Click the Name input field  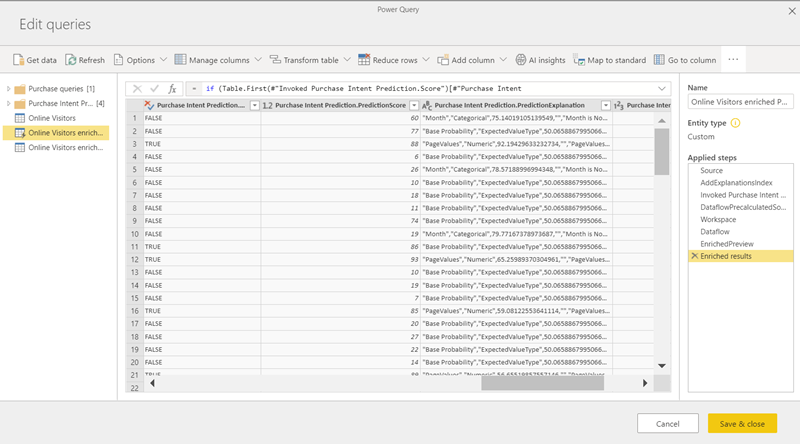pos(740,101)
